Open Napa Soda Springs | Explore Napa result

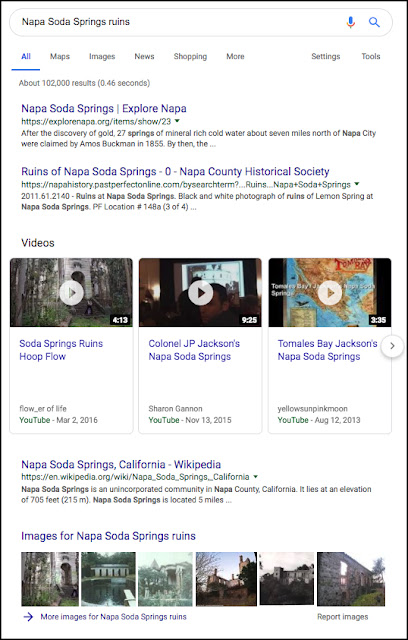pos(104,109)
